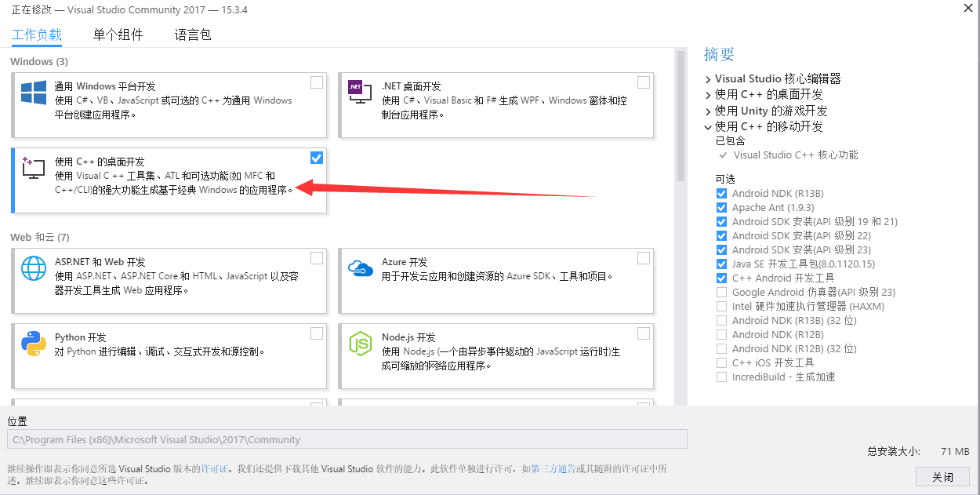
Task: Click the Windows (3) section heading
Action: pos(39,61)
